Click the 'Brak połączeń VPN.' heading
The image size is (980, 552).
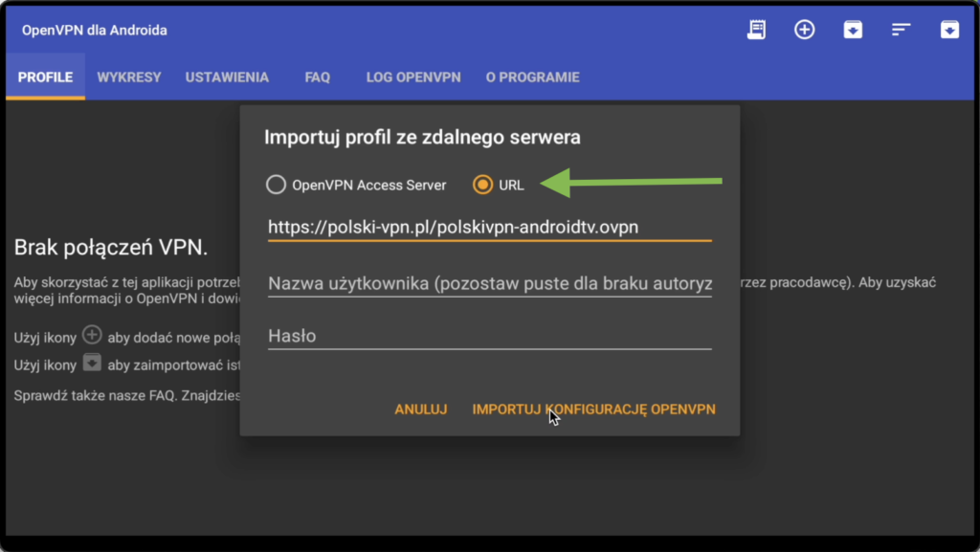111,247
